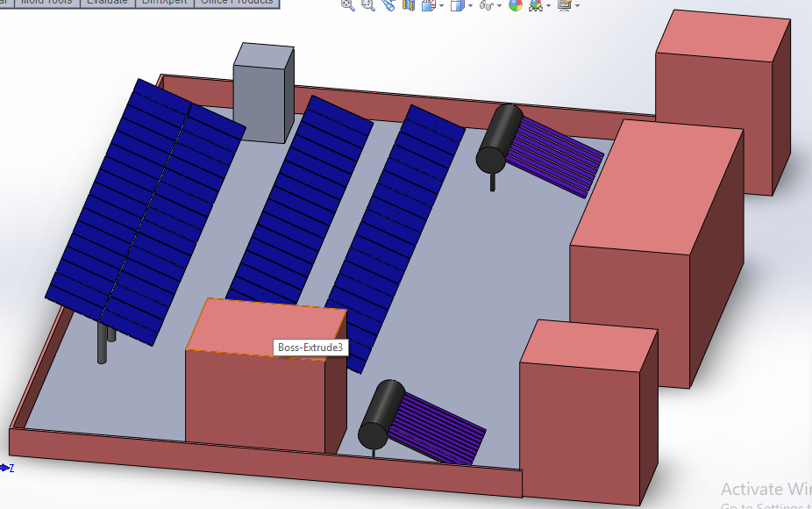Click the Apply Scene icon
This screenshot has width=812, height=509.
(536, 5)
